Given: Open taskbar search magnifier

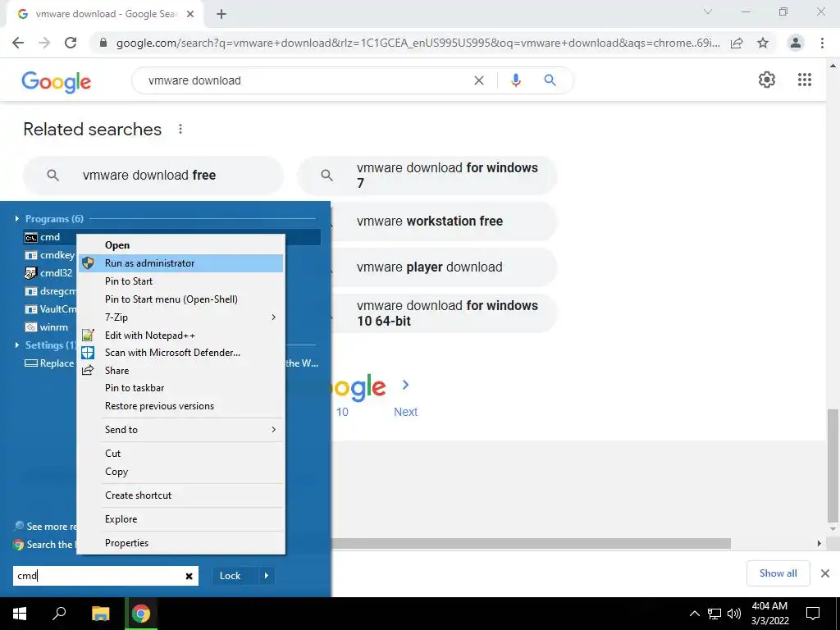Looking at the screenshot, I should pos(59,614).
